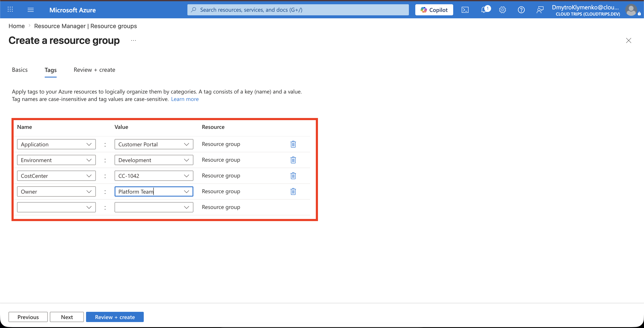Click the Previous button
Viewport: 644px width, 328px height.
point(28,317)
